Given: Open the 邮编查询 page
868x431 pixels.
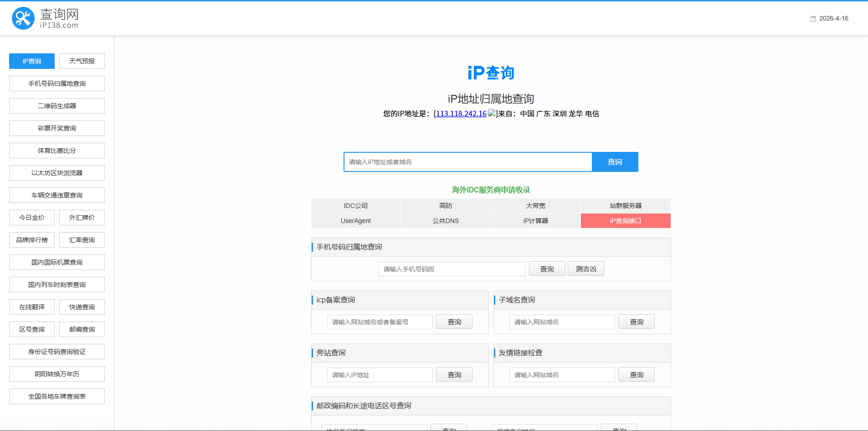Looking at the screenshot, I should click(82, 329).
